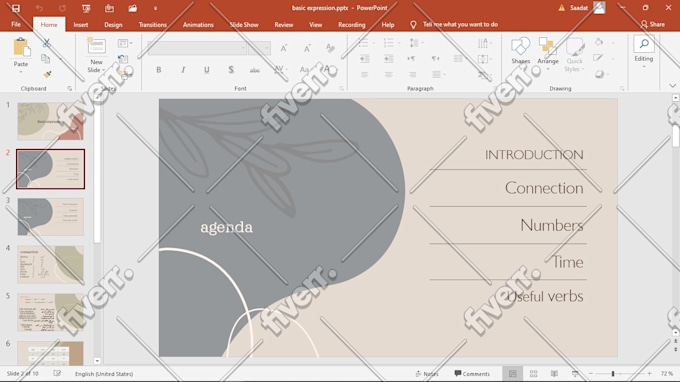Select slide 1 thumbnail
Screen dimensions: 680x382
pos(50,121)
